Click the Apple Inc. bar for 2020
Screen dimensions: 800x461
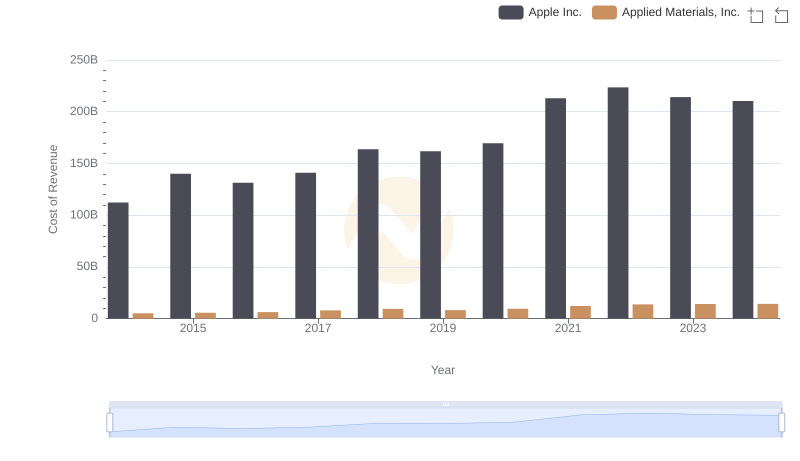[x=493, y=231]
